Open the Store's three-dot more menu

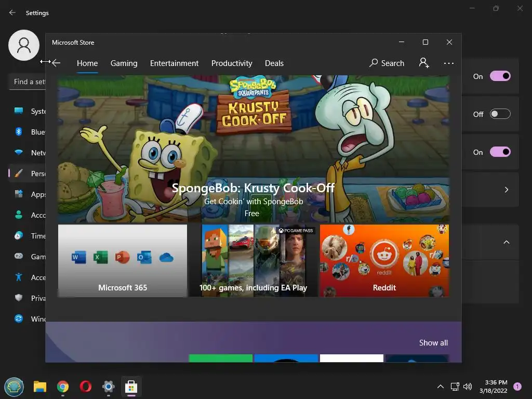(448, 63)
